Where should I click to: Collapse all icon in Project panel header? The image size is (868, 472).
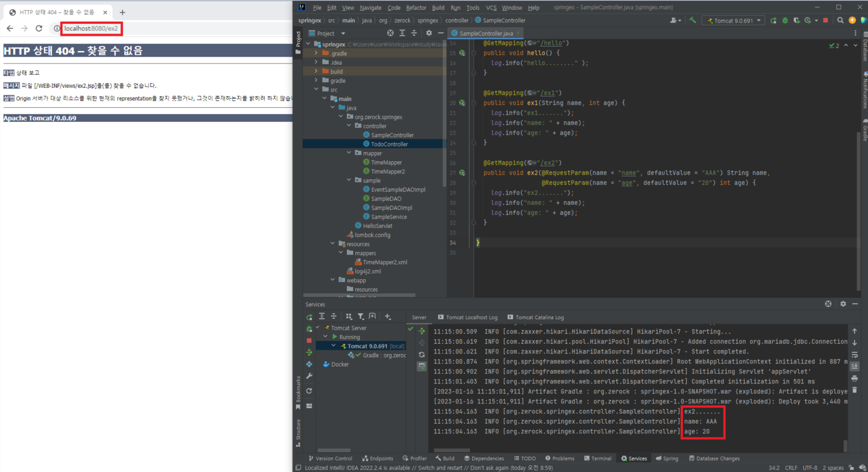[x=414, y=33]
